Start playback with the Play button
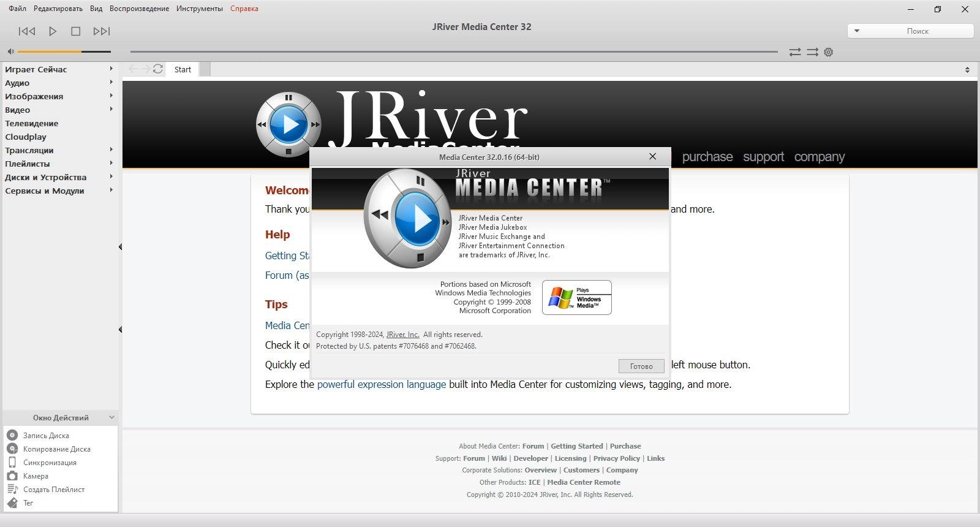The height and width of the screenshot is (527, 980). pyautogui.click(x=53, y=31)
